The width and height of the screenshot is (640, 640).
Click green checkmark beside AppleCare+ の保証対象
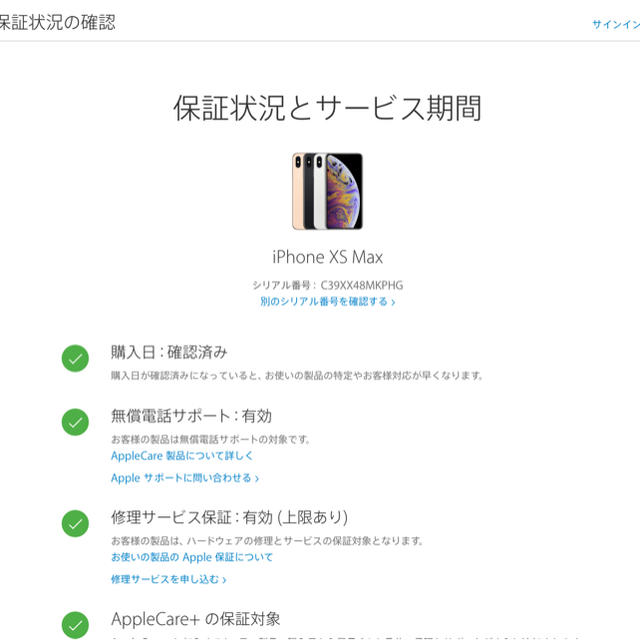tap(75, 625)
